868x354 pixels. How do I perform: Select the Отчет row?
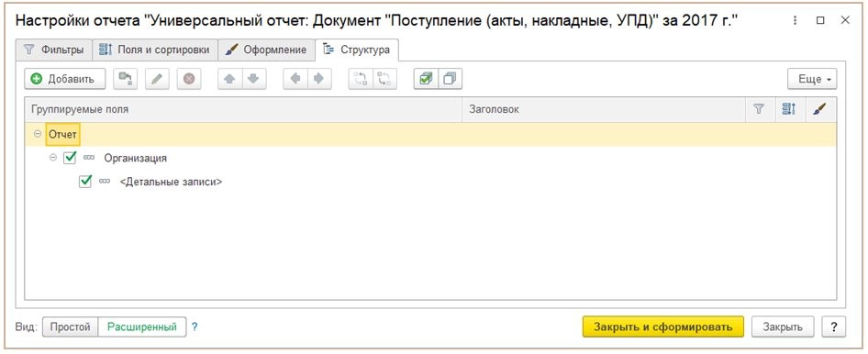coord(430,135)
